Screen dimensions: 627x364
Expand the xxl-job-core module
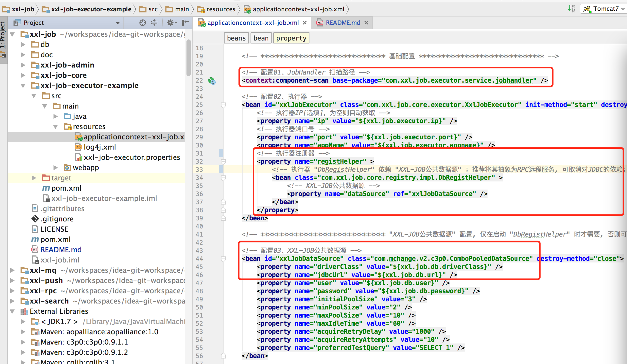tap(23, 75)
